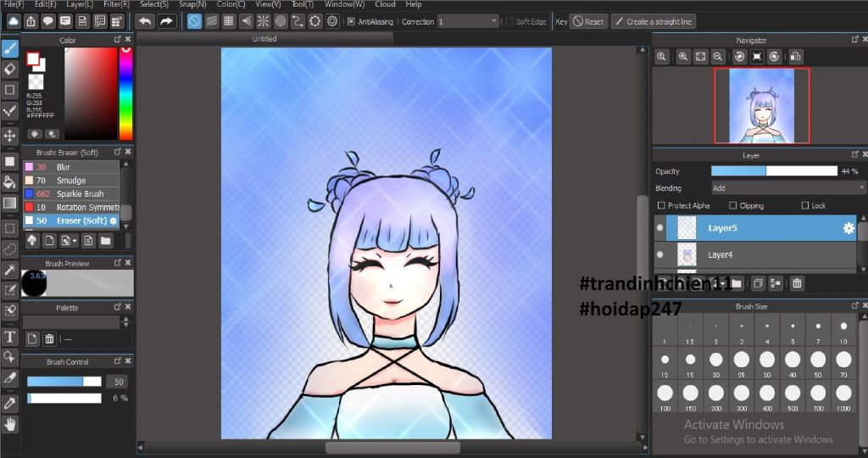868x458 pixels.
Task: Select the Gradient tool
Action: 10,203
